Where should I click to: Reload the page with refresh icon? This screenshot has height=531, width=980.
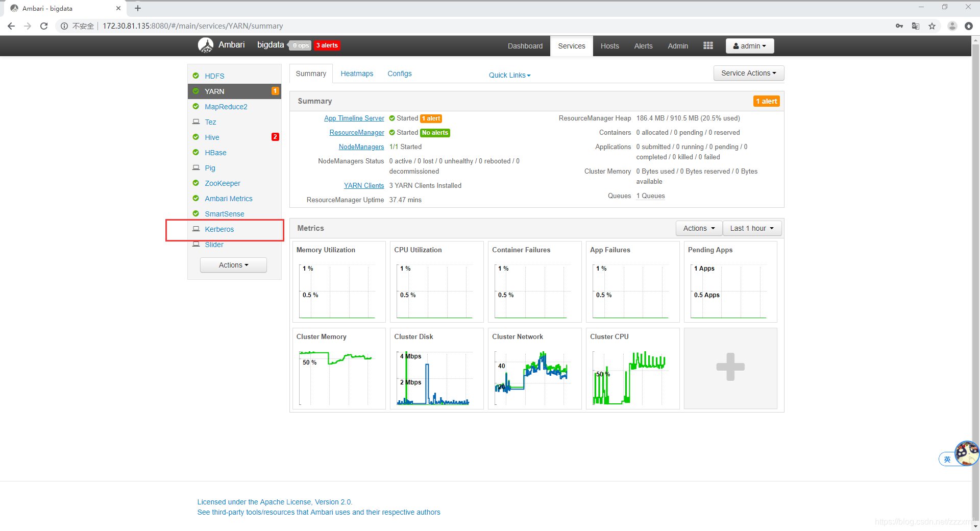pos(44,26)
